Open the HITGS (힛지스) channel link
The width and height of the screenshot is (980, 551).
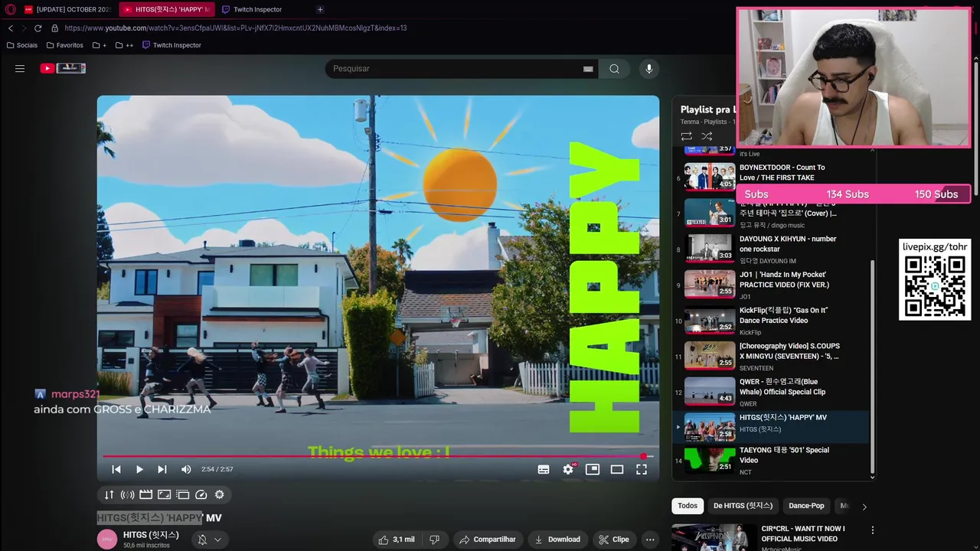pos(151,535)
